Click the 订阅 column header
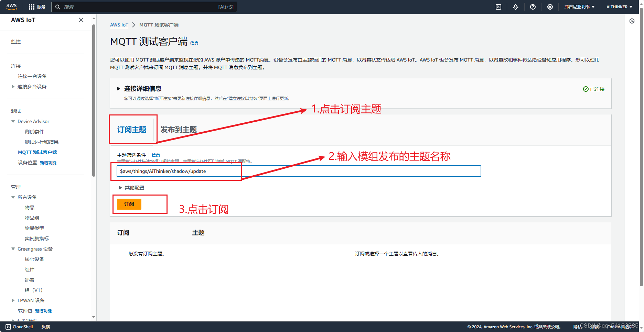The height and width of the screenshot is (332, 644). pos(123,233)
